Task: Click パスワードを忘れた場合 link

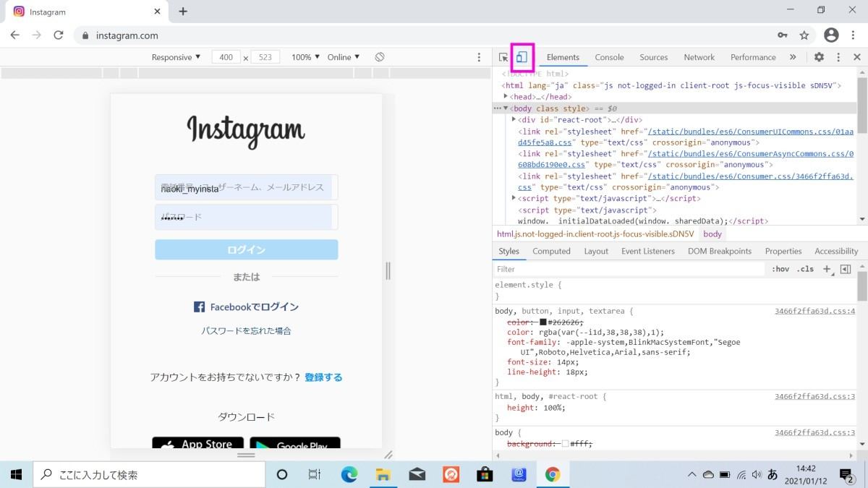Action: (x=246, y=330)
